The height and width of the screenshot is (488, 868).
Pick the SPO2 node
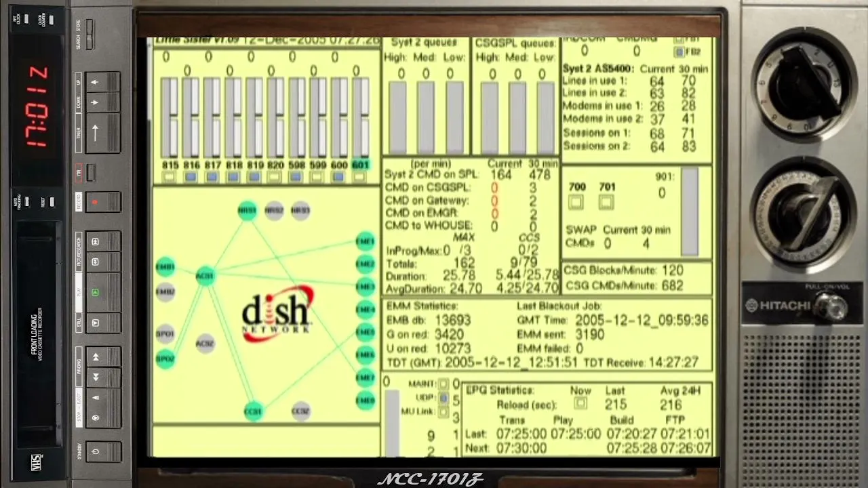coord(165,359)
